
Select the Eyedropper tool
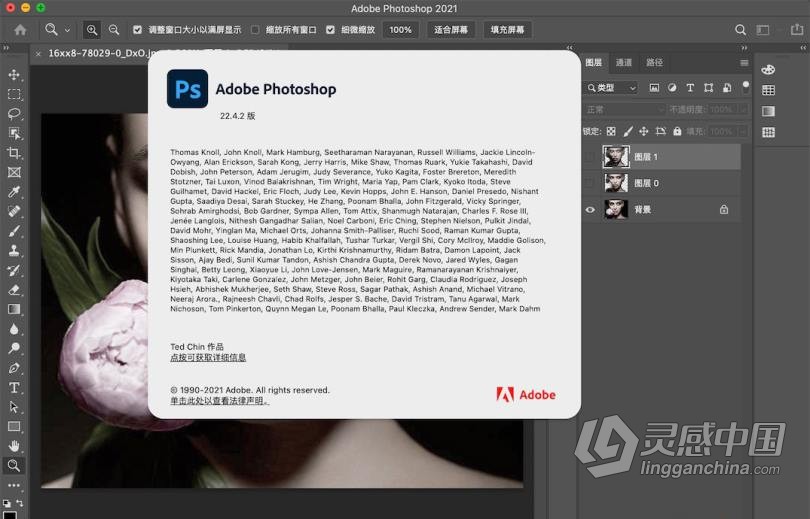click(x=14, y=192)
